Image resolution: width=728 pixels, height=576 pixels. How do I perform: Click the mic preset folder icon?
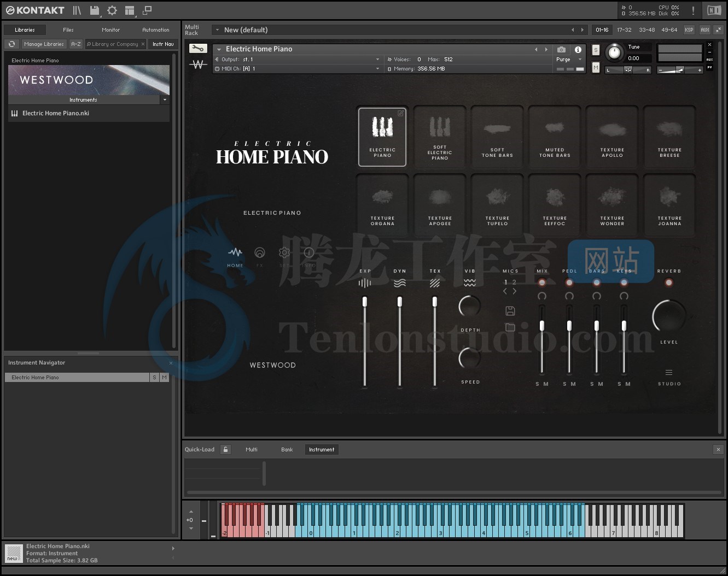pos(510,327)
